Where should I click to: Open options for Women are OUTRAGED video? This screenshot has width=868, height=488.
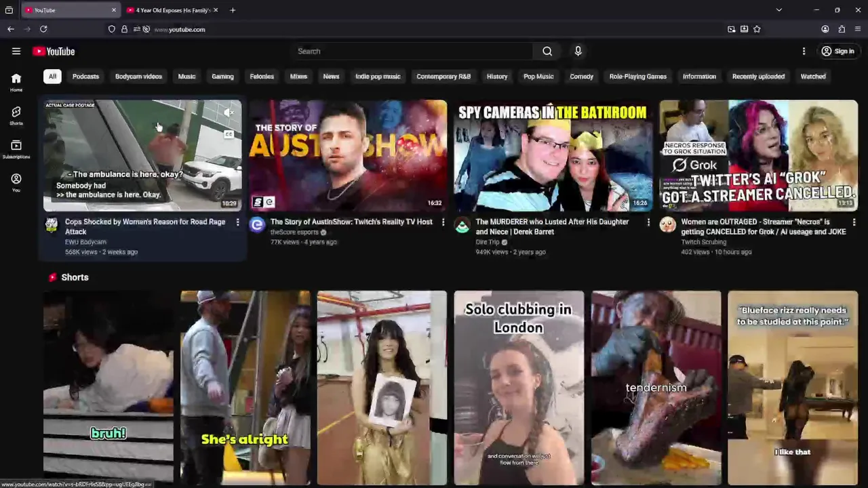[854, 222]
